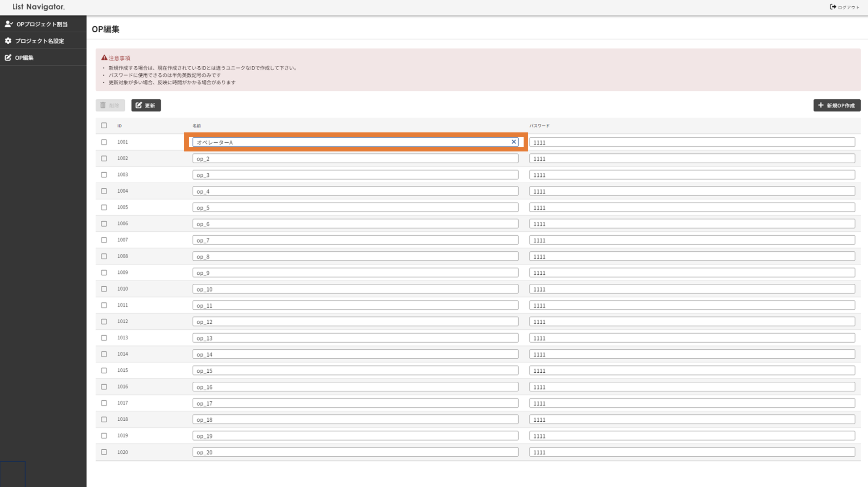Open the OPプロジェクト割当 menu item
The width and height of the screenshot is (868, 487).
42,24
